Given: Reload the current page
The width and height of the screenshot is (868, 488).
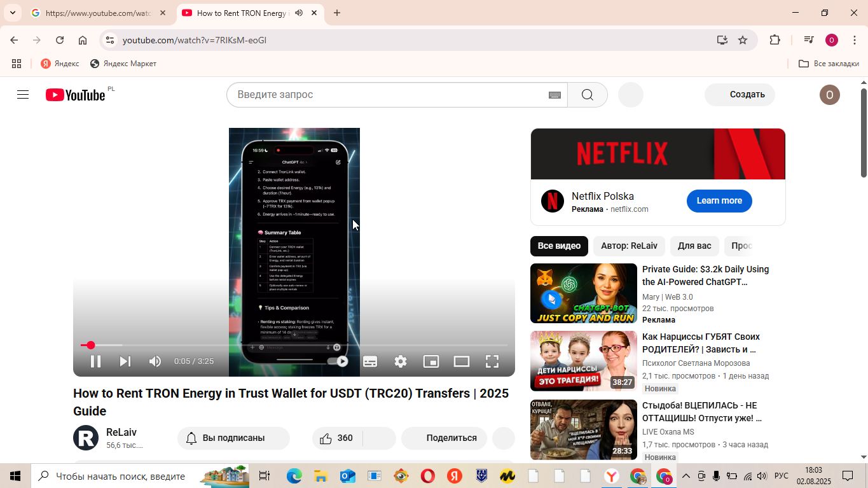Looking at the screenshot, I should (x=60, y=40).
